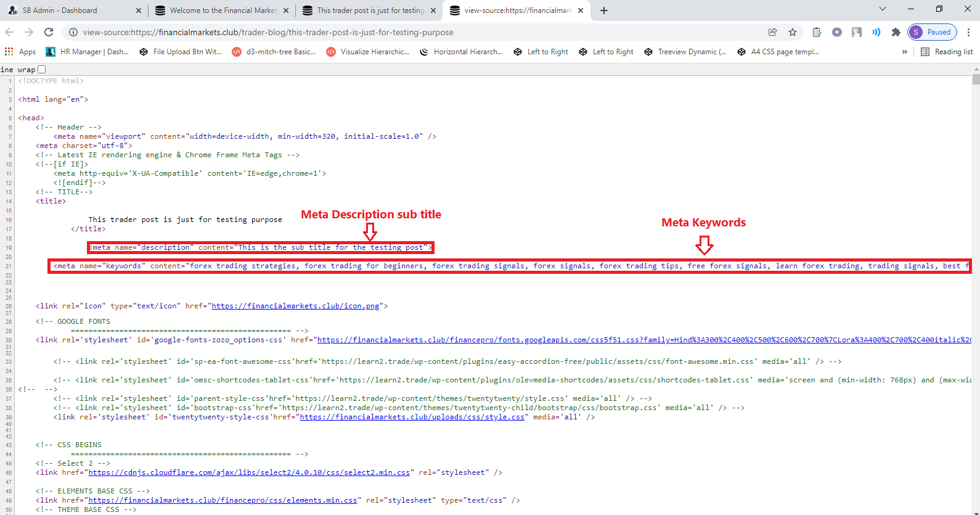Click the address bar URL field

click(419, 32)
